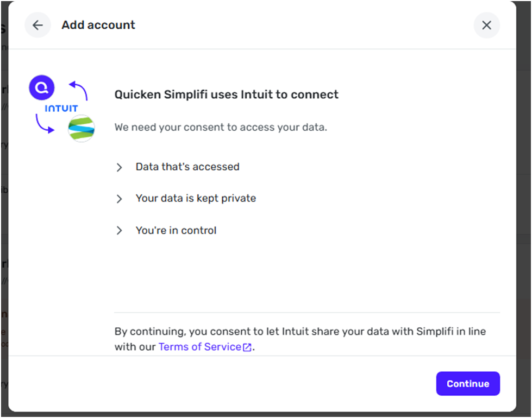Click the Add account dialog title
This screenshot has height=418, width=532.
click(98, 25)
